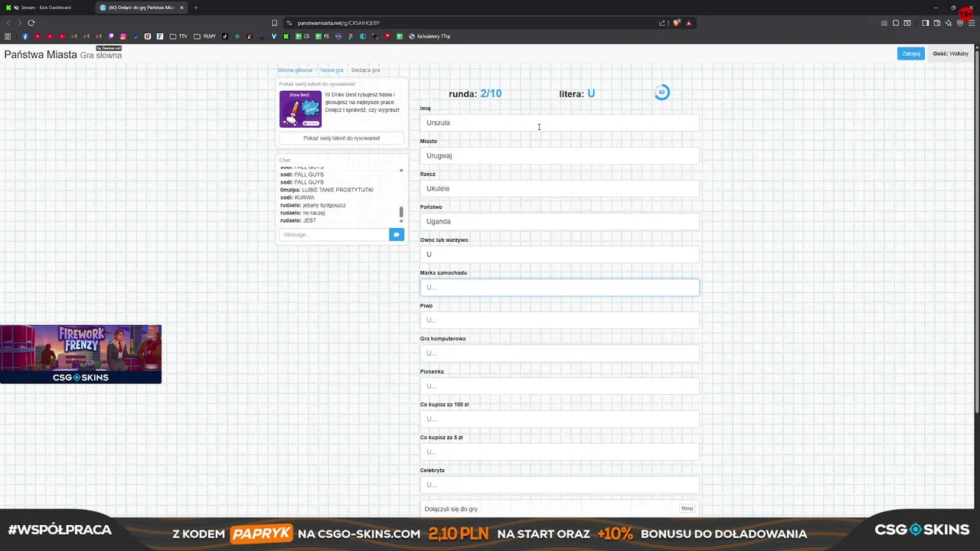Click the Państwo field with Uganda

coord(560,221)
